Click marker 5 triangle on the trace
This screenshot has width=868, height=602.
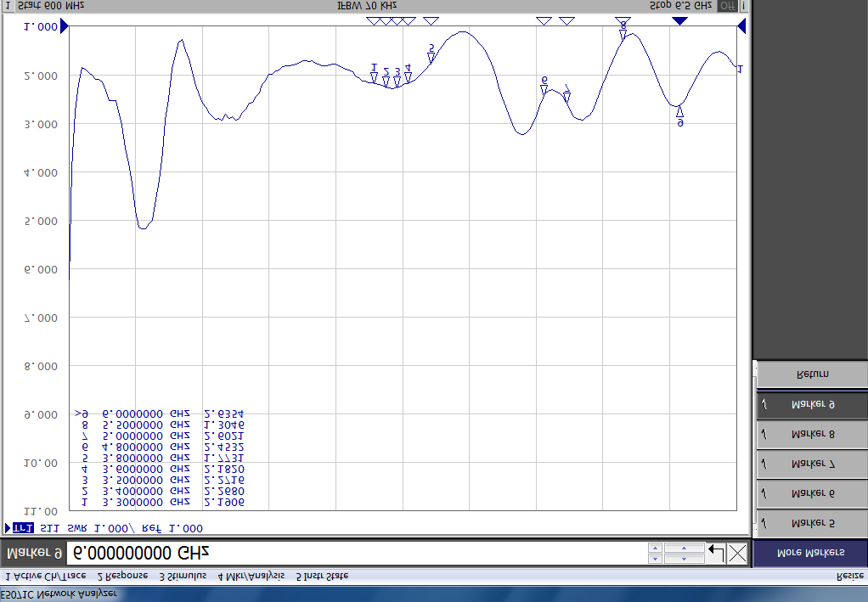[x=431, y=58]
